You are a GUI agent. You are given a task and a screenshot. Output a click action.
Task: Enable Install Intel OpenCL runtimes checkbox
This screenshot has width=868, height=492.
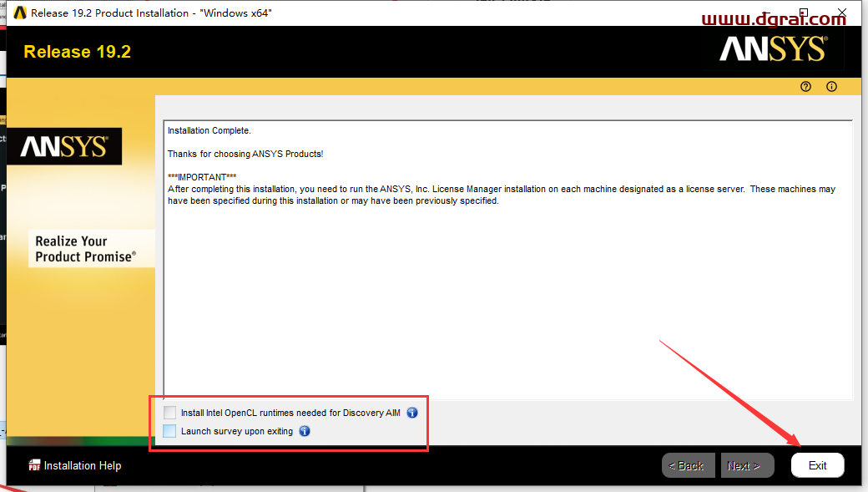pos(170,412)
